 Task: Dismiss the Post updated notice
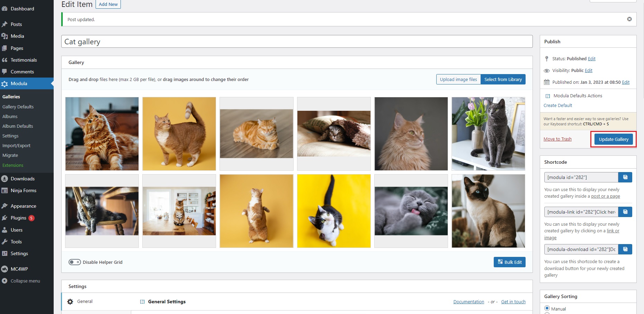[x=629, y=19]
